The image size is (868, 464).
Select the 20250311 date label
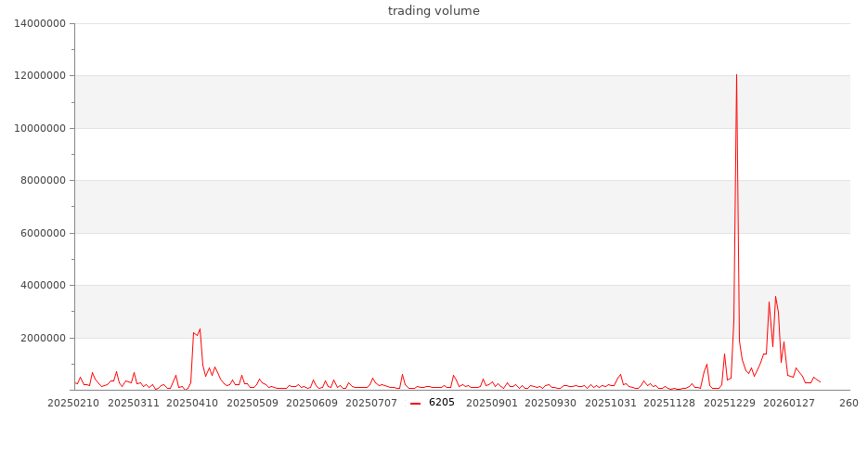[132, 403]
